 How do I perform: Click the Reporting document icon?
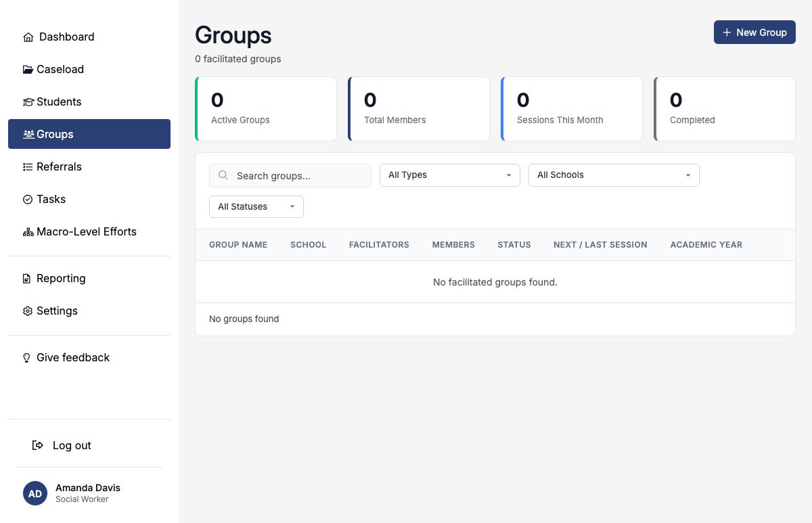tap(27, 279)
